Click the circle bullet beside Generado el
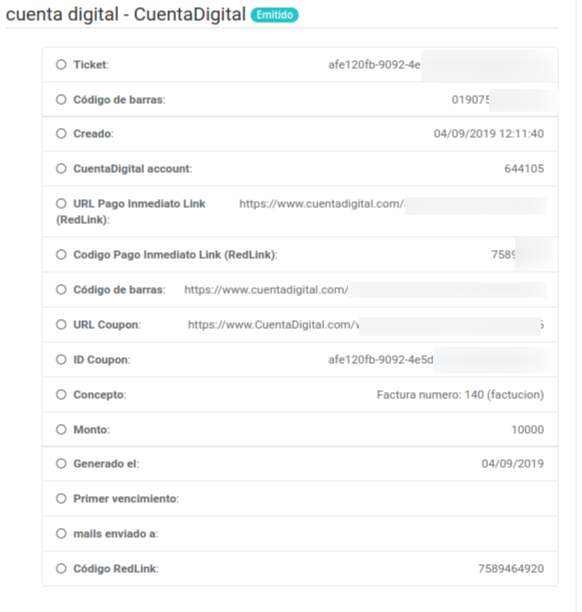Screen dimensions: 582x612 pyautogui.click(x=61, y=463)
